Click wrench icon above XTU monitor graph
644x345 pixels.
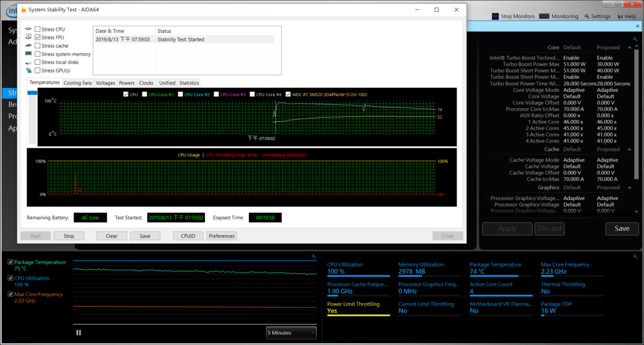(x=314, y=256)
